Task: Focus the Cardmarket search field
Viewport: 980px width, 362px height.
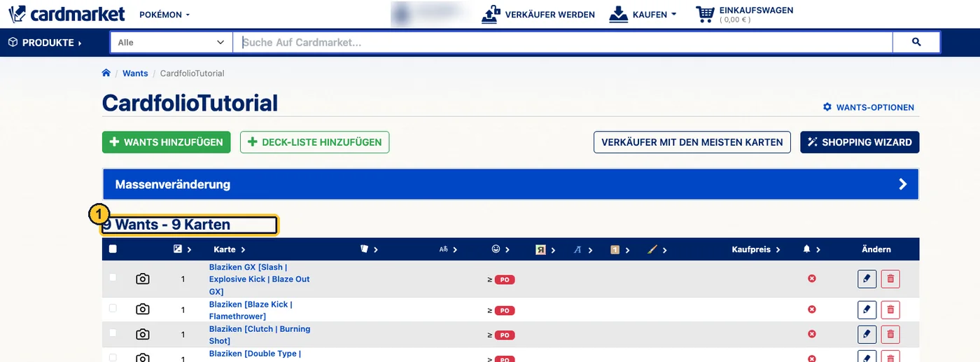Action: 563,43
